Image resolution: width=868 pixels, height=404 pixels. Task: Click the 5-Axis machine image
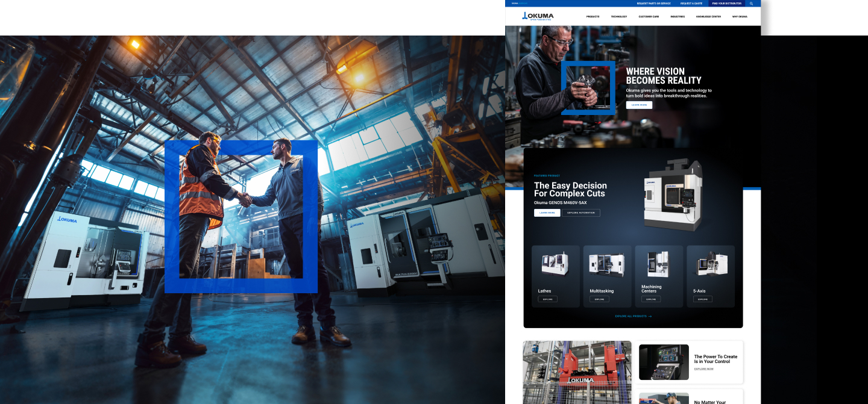(x=712, y=264)
